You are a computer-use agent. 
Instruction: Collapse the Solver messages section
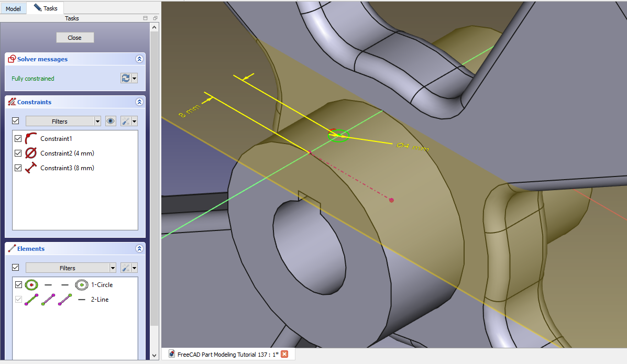coord(139,59)
